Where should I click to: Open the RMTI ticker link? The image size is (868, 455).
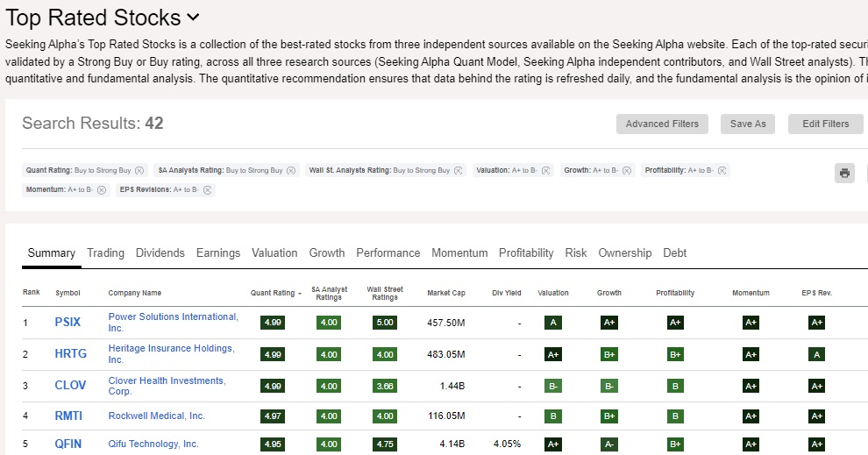coord(68,416)
